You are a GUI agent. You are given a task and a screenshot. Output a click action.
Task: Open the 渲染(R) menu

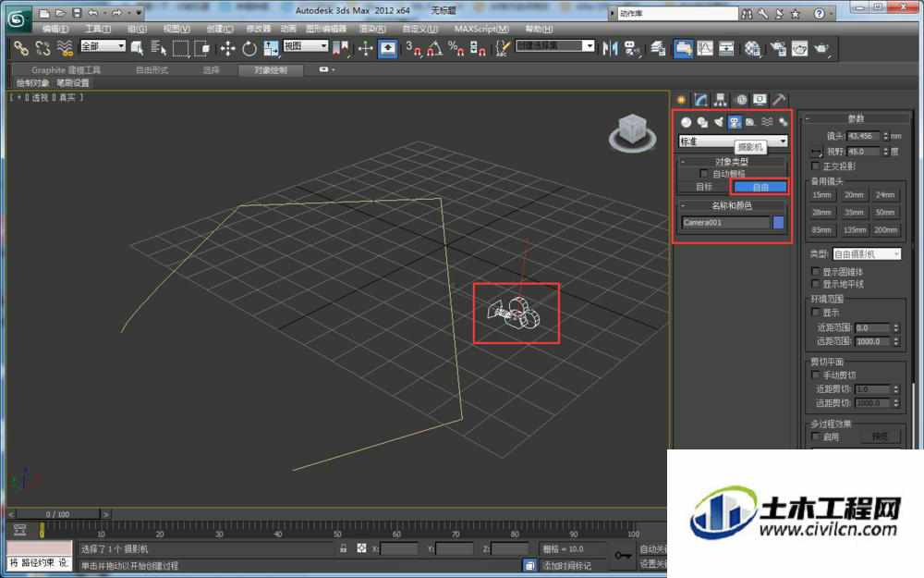[373, 29]
